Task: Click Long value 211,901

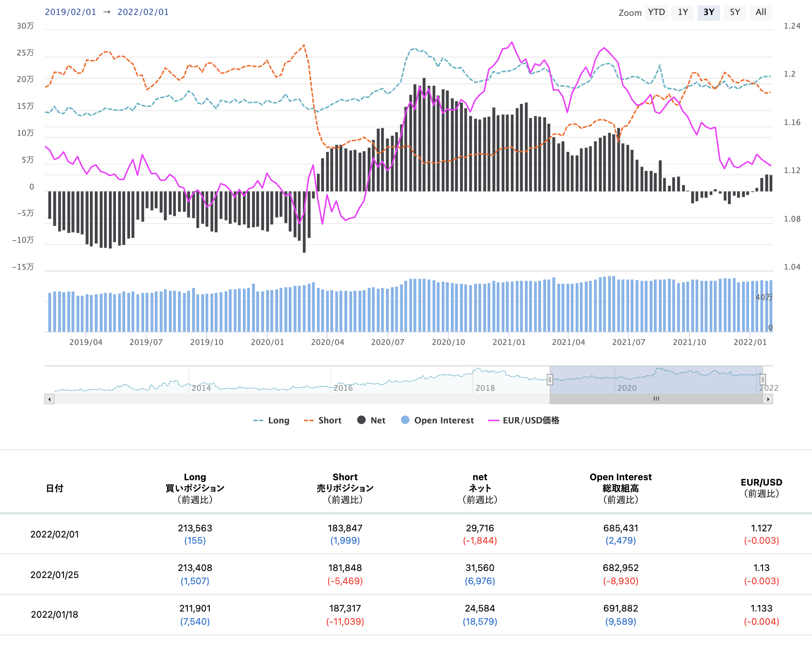Action: (x=195, y=608)
